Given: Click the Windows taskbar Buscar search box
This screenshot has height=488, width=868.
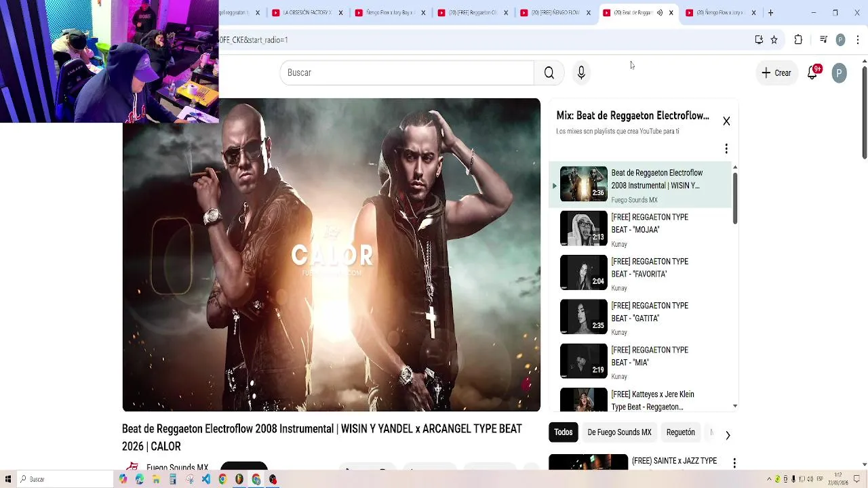Looking at the screenshot, I should coord(65,479).
